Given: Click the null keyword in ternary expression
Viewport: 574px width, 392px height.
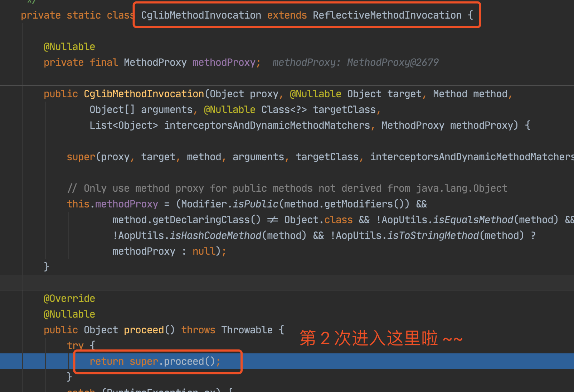Looking at the screenshot, I should pos(204,251).
